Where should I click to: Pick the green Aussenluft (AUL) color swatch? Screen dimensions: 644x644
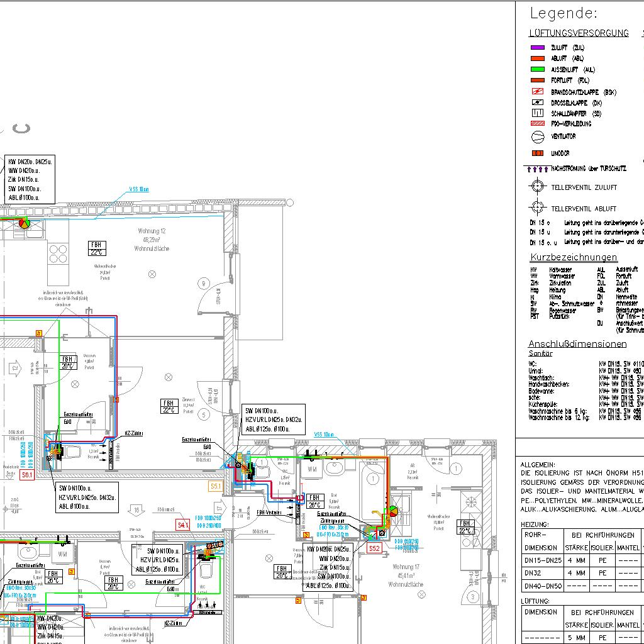click(537, 70)
